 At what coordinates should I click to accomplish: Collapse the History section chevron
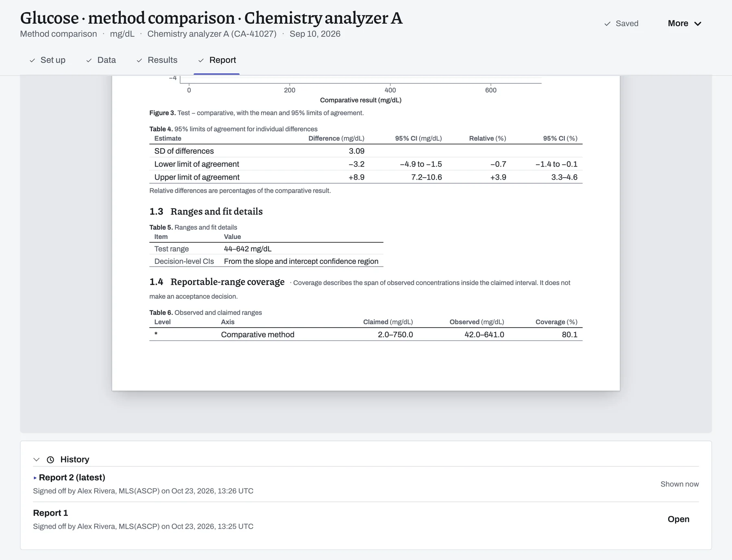37,460
